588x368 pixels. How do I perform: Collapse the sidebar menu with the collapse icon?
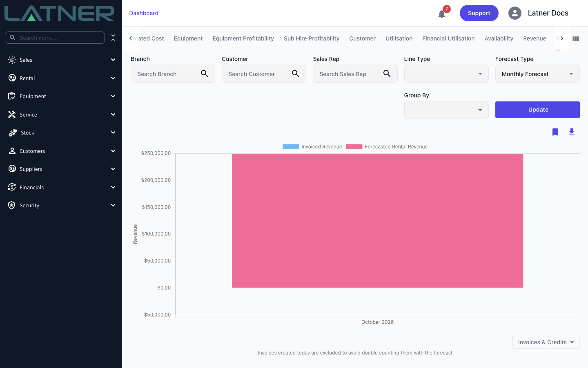click(x=113, y=38)
